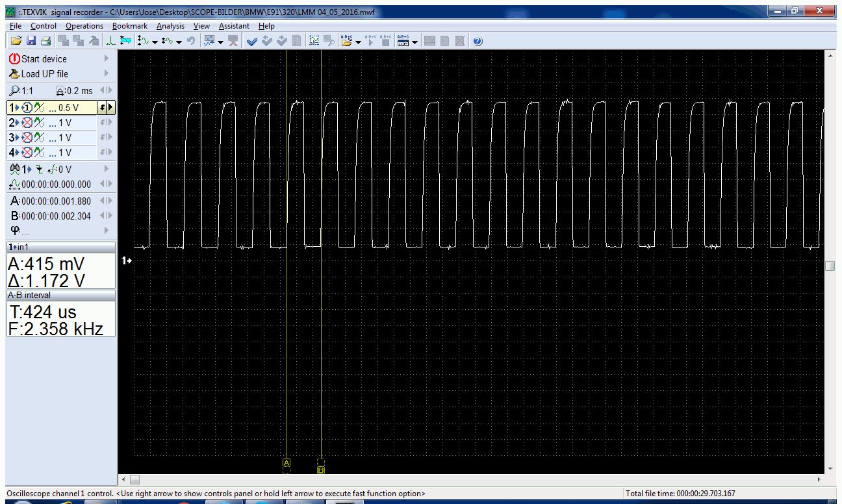Expand the Start device arrow
Viewport: 842px width, 504px height.
(107, 58)
